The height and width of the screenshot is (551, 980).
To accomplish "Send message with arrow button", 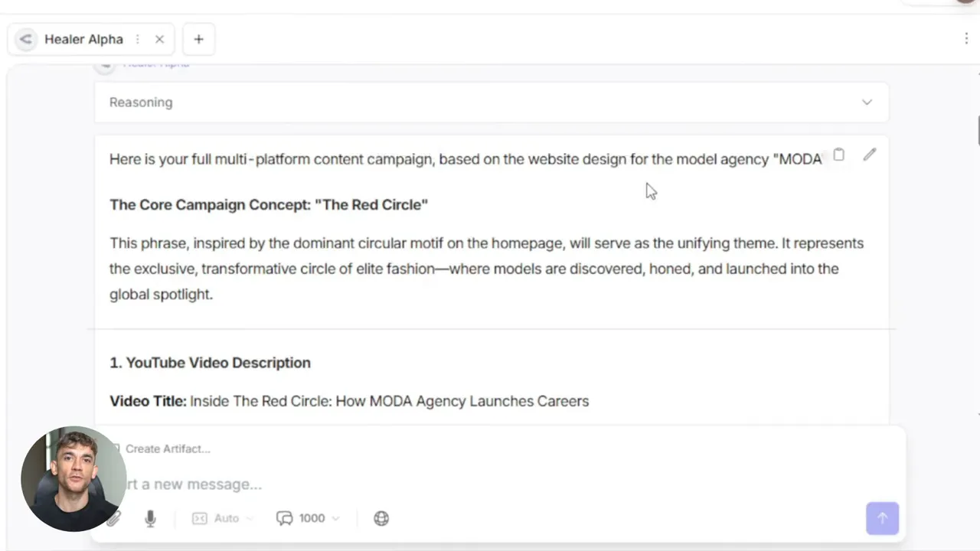I will 882,518.
